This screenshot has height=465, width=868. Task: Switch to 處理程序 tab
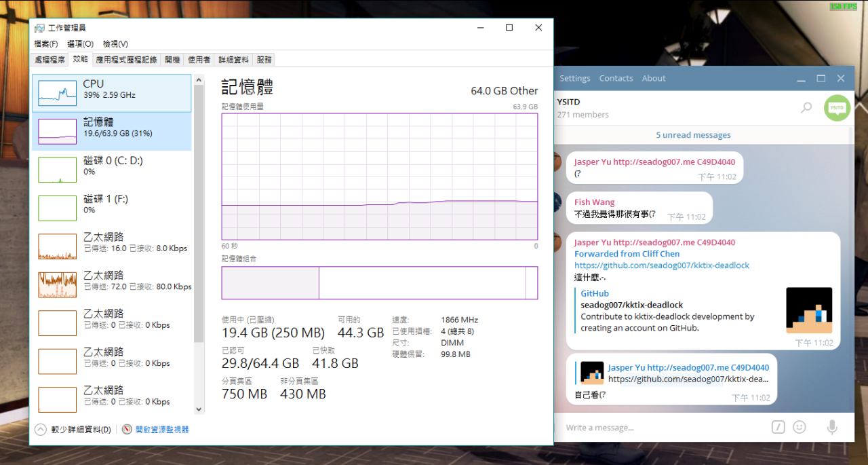[x=50, y=60]
